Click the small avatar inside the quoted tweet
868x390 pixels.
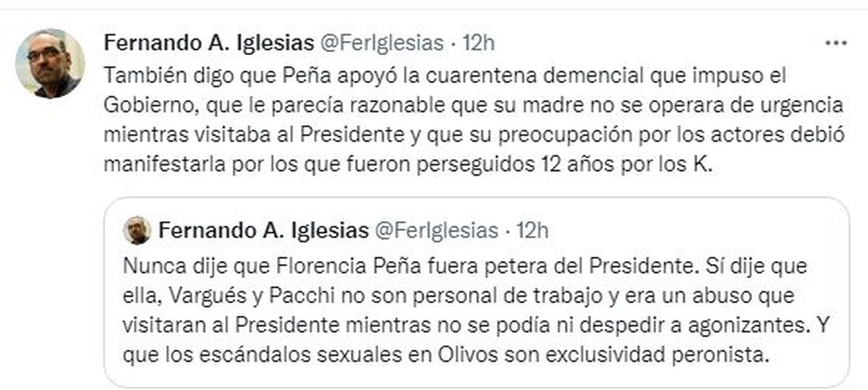pyautogui.click(x=137, y=230)
